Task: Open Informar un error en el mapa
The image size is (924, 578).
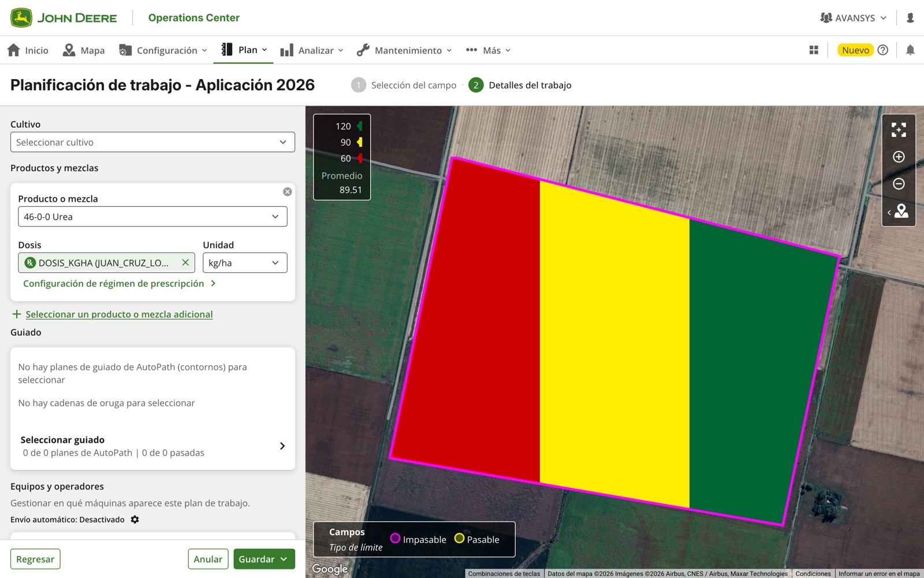Action: (879, 573)
